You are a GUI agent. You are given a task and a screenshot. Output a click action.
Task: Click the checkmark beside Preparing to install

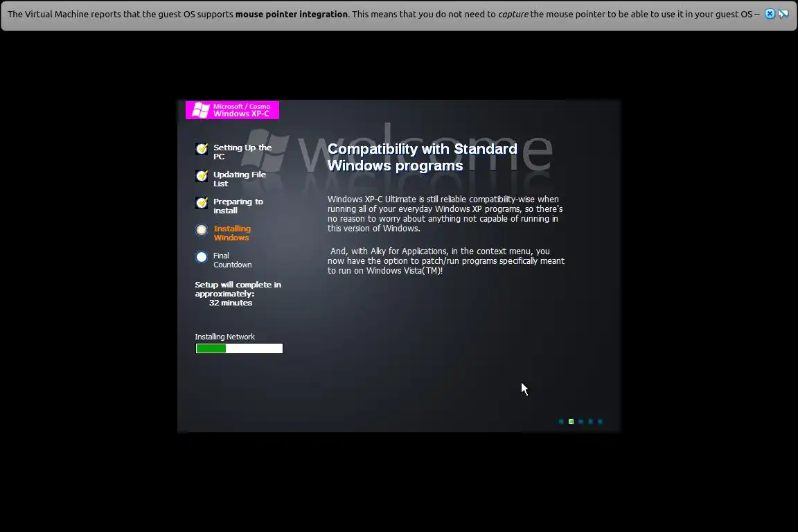[202, 203]
